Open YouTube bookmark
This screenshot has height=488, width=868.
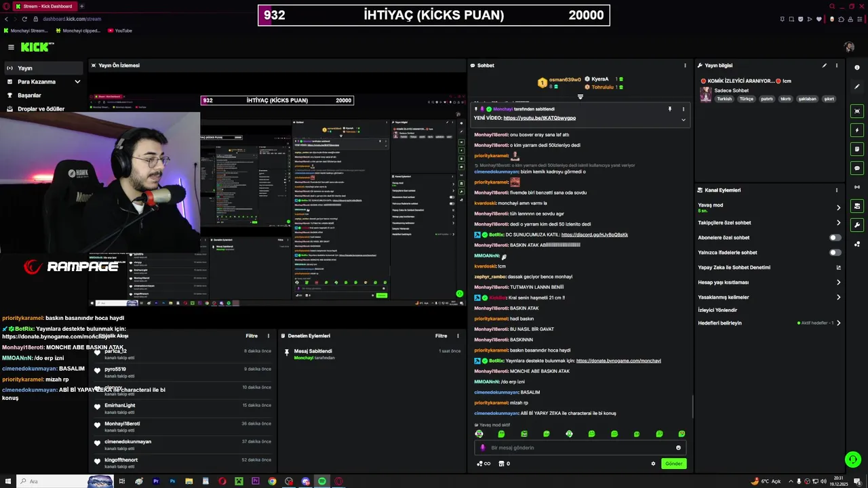119,30
